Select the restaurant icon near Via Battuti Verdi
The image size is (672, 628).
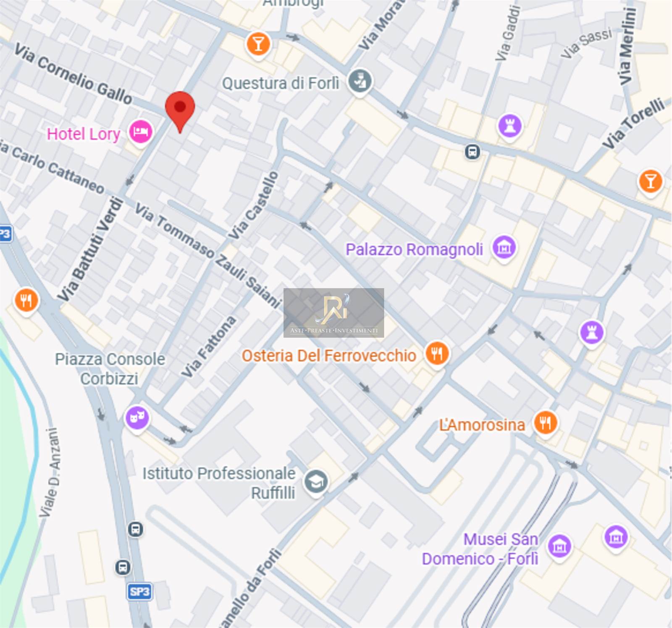[x=26, y=301]
